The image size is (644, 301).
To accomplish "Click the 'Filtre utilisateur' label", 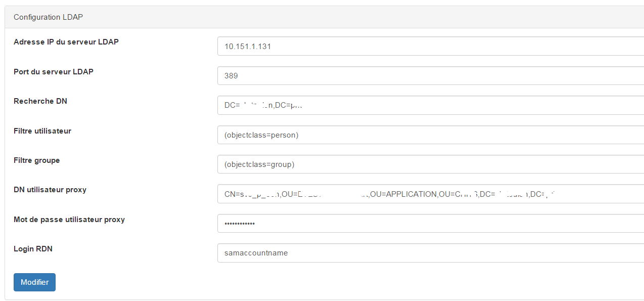I will click(42, 131).
